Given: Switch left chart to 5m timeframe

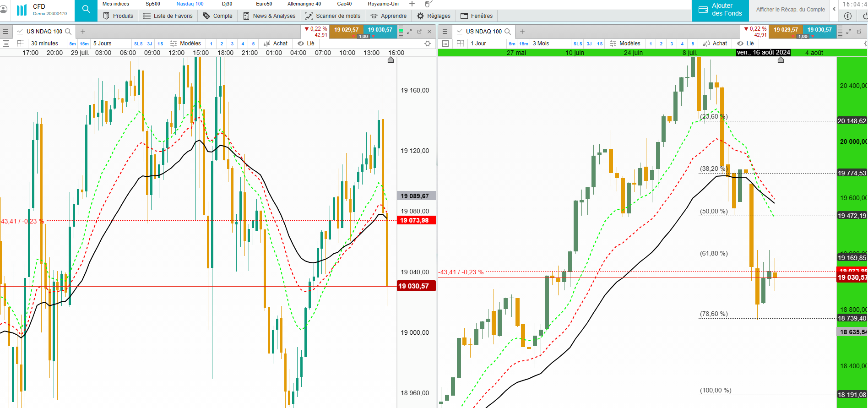Looking at the screenshot, I should click(73, 44).
